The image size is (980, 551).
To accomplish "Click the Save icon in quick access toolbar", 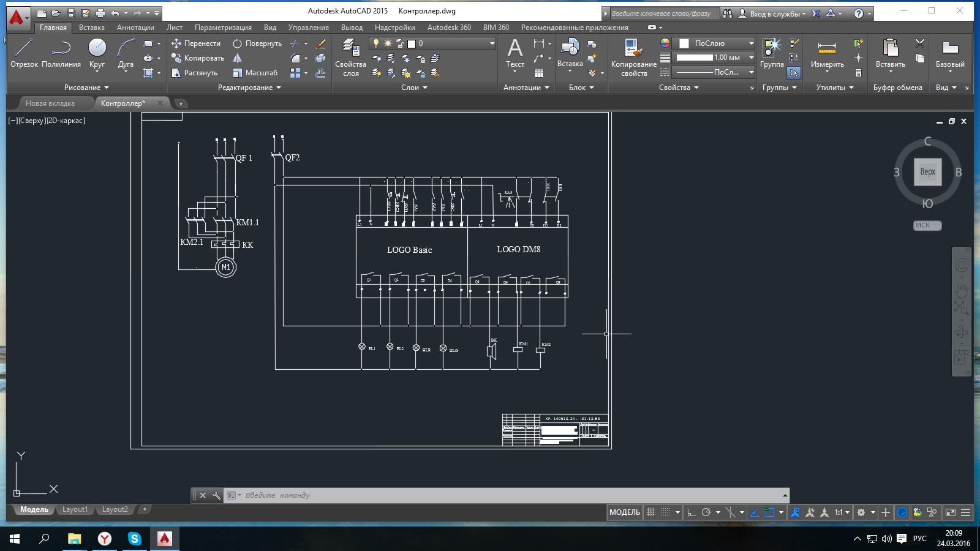I will 70,13.
